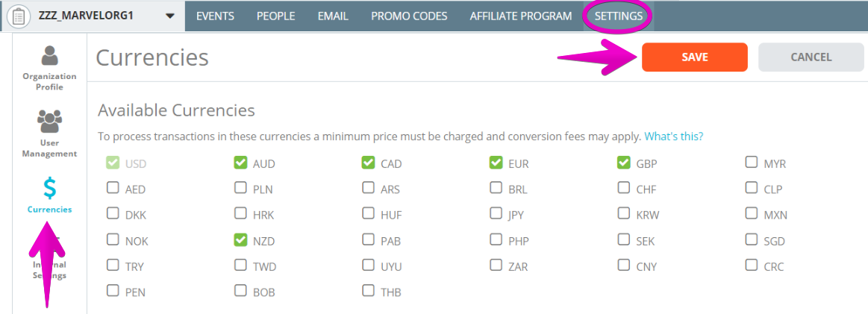
Task: Click the orange Save button
Action: [695, 57]
